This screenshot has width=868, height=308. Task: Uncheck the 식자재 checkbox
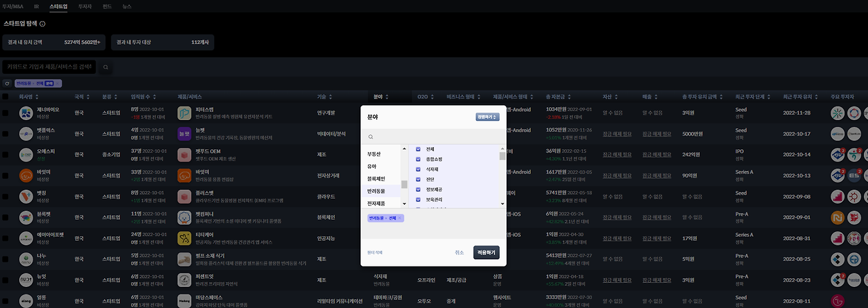(418, 169)
